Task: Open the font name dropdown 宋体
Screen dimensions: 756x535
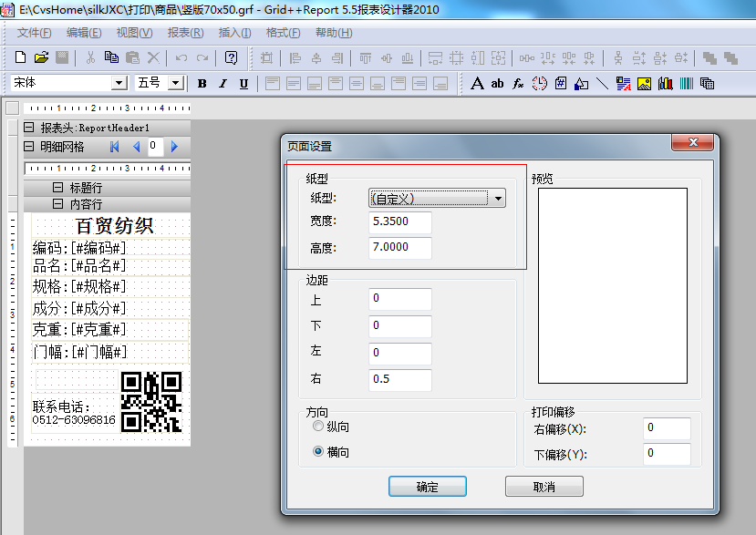Action: (119, 83)
